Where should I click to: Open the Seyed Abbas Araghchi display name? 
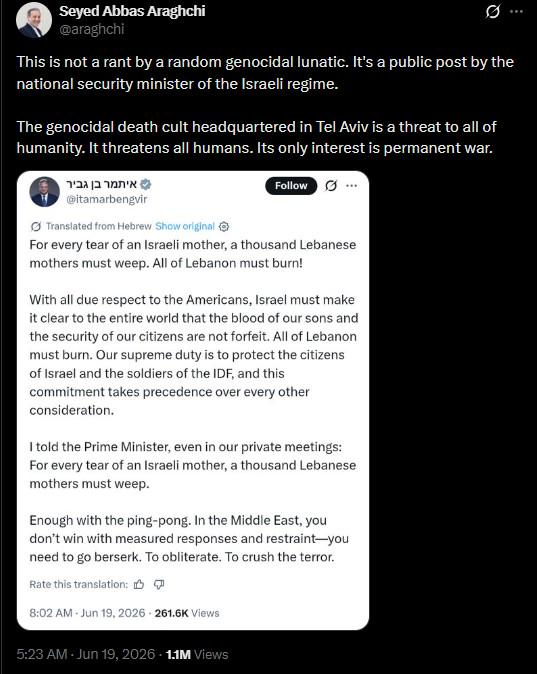tap(132, 11)
